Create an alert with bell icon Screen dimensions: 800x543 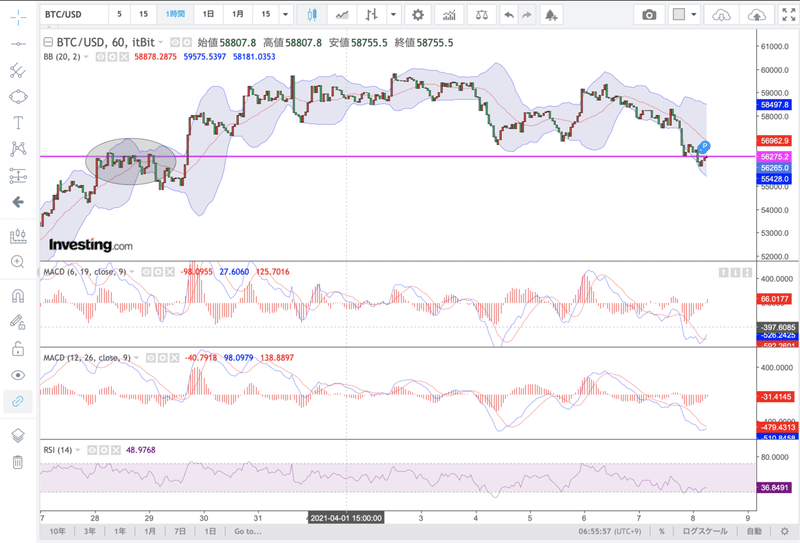[551, 15]
